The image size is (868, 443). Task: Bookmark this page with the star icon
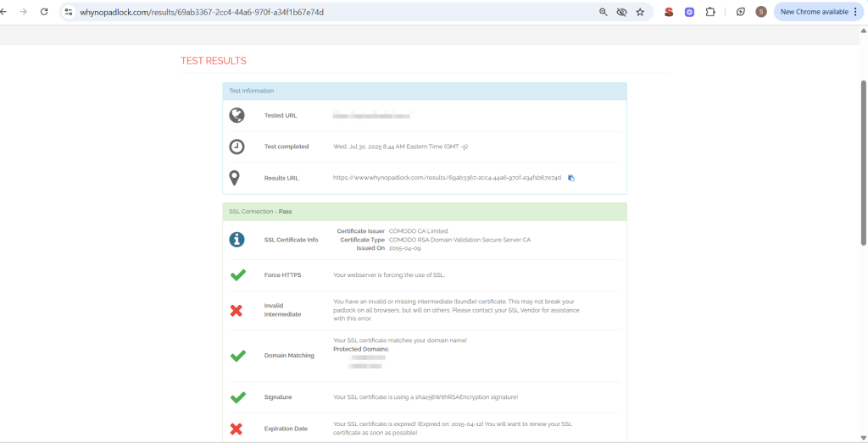(x=640, y=12)
